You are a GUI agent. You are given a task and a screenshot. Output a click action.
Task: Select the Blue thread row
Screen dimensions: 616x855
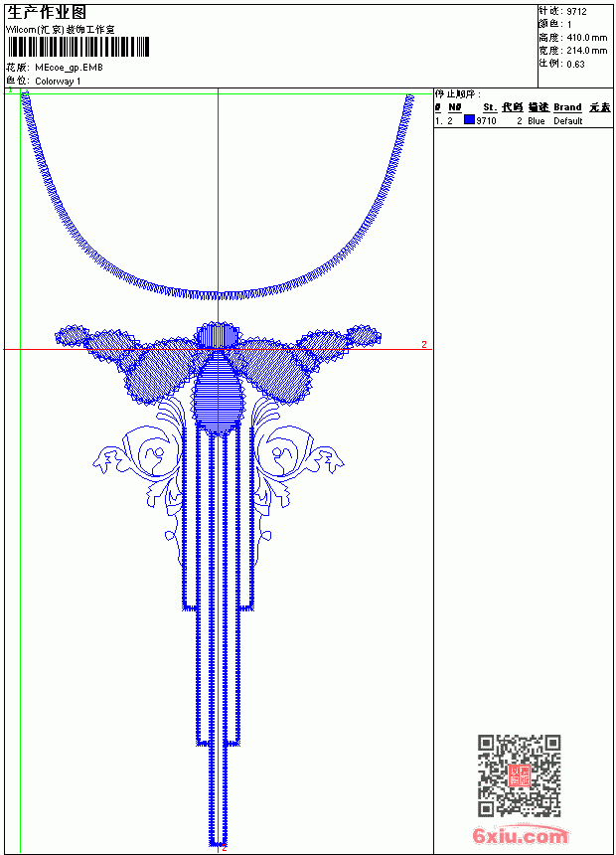coord(524,120)
